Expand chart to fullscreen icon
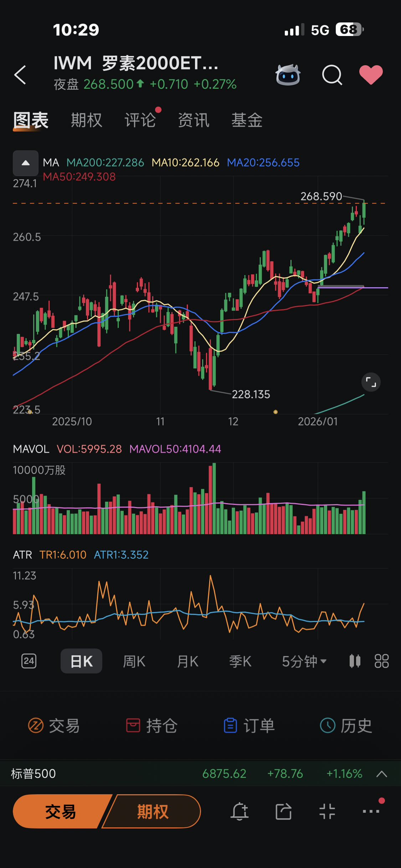 point(371,382)
